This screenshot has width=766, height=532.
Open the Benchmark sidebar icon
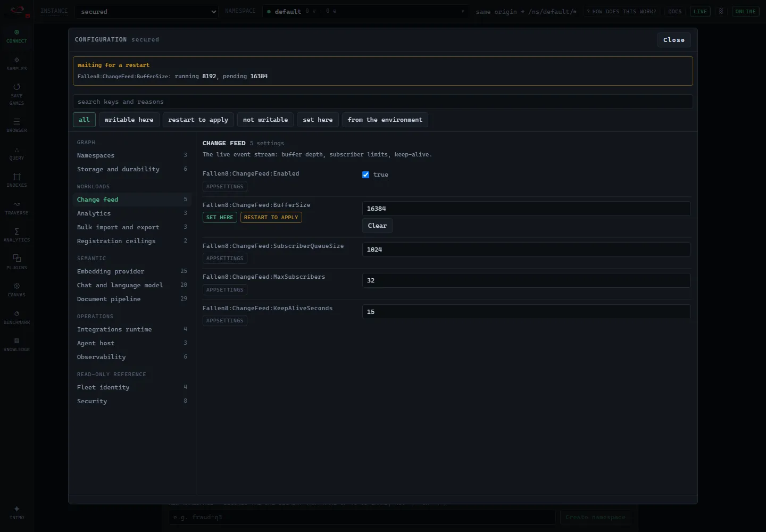tap(16, 318)
